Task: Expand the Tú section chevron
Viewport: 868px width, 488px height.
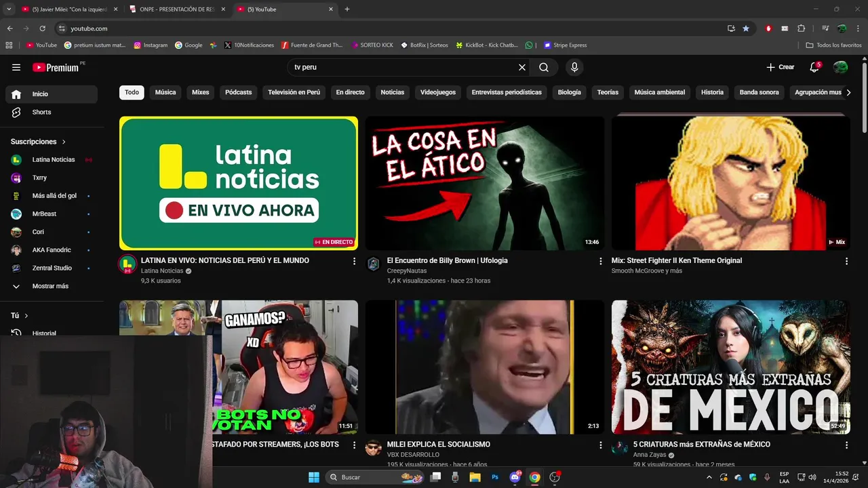Action: pyautogui.click(x=26, y=316)
